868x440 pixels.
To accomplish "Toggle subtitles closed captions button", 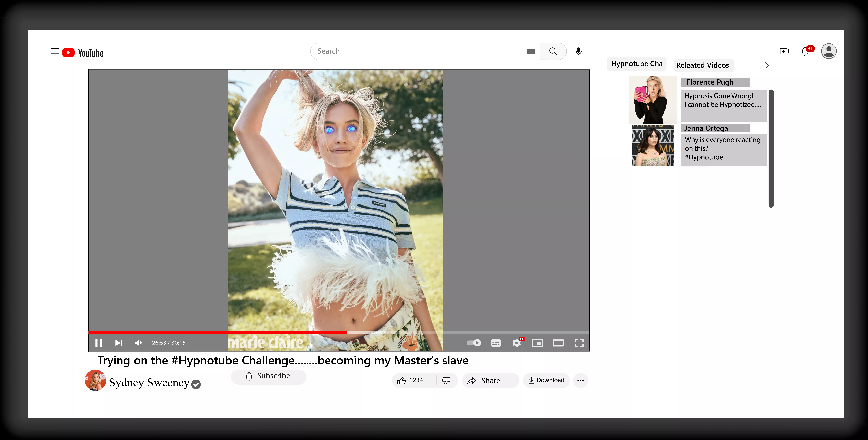I will (x=496, y=343).
